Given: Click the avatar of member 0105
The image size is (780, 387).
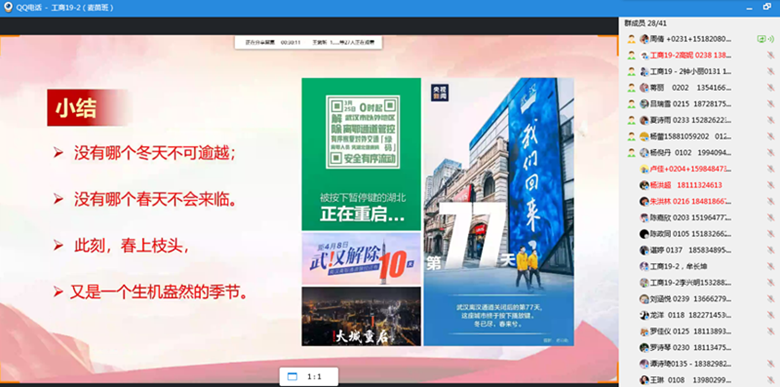Looking at the screenshot, I should 644,234.
